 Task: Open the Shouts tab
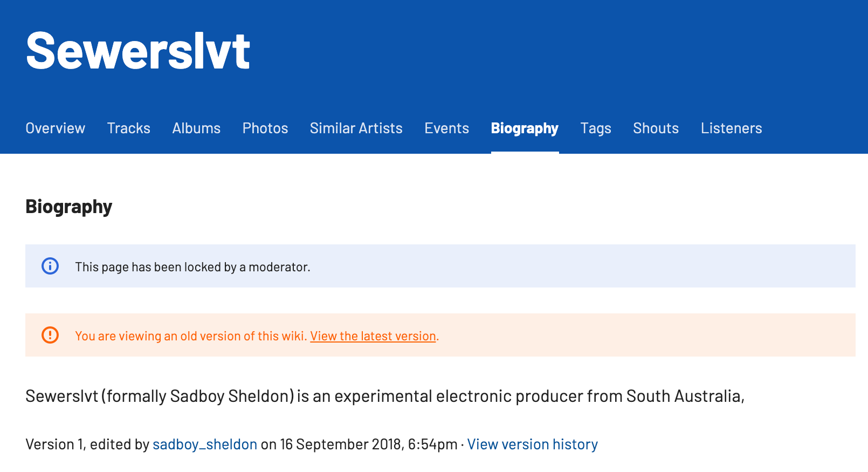(656, 128)
